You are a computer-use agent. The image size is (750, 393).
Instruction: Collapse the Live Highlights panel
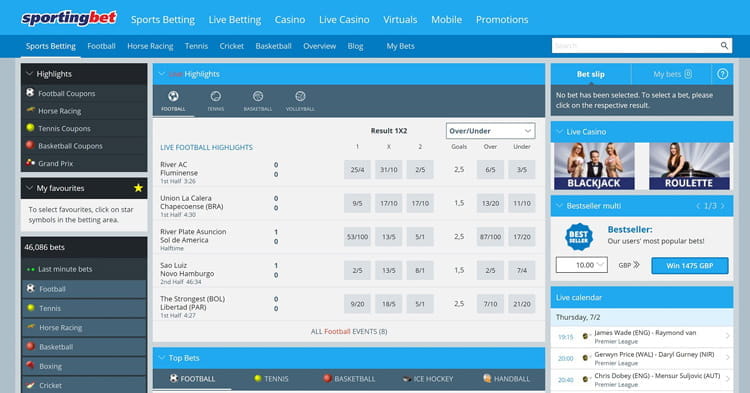pyautogui.click(x=162, y=74)
